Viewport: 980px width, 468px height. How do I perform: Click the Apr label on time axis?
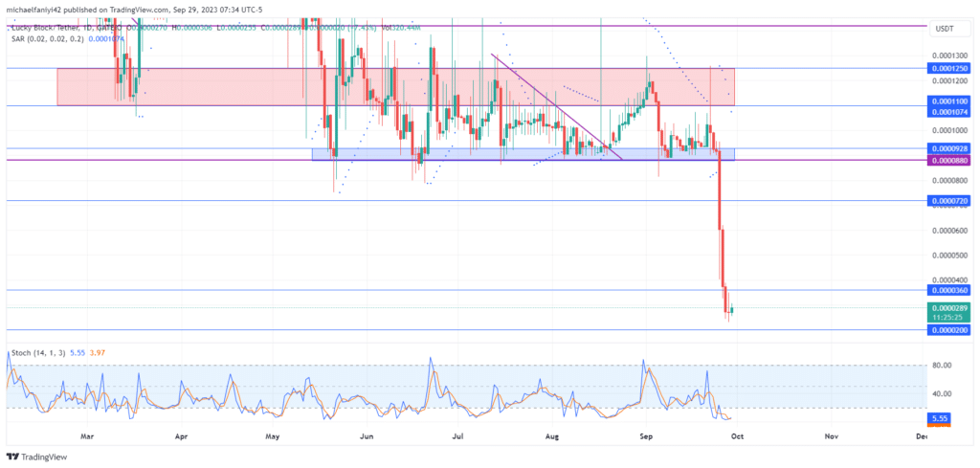pyautogui.click(x=182, y=435)
